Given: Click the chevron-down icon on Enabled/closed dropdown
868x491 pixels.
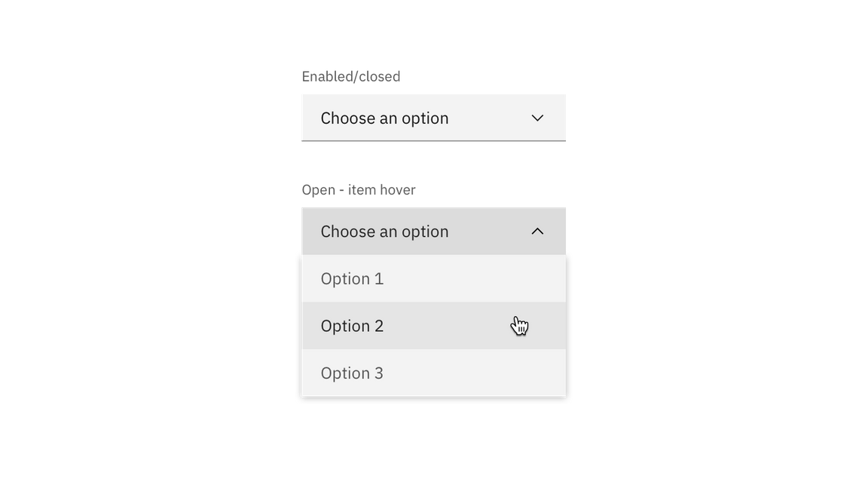Looking at the screenshot, I should [537, 118].
